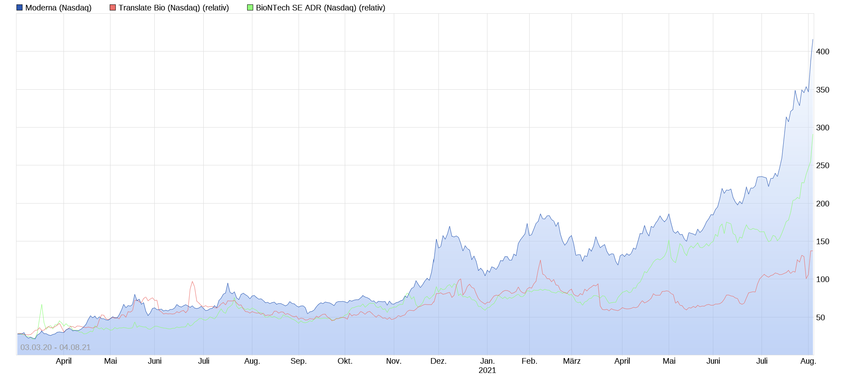Click the date range text 03.03.20 - 04.08.21

55,347
